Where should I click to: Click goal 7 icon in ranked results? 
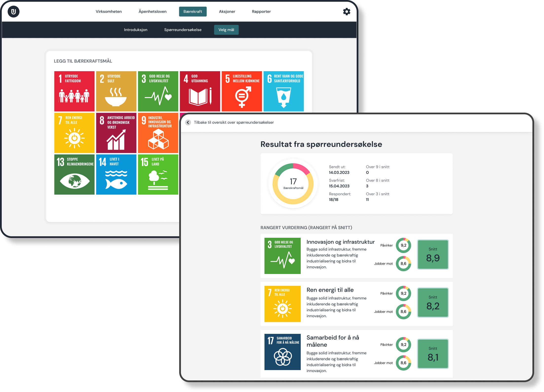(282, 304)
